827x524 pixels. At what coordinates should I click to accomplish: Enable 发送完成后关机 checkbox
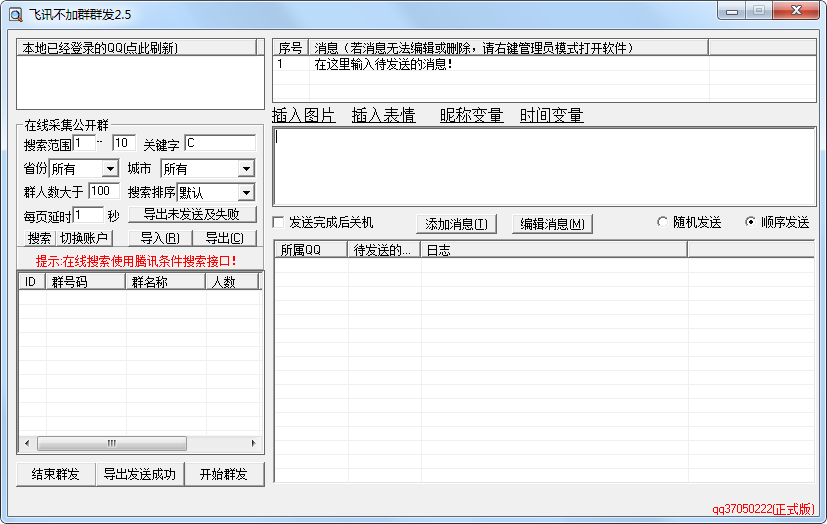pos(280,222)
